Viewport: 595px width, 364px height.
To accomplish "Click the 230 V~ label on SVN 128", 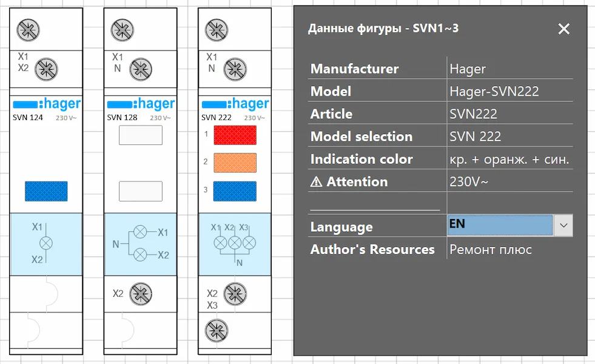I will coord(160,118).
